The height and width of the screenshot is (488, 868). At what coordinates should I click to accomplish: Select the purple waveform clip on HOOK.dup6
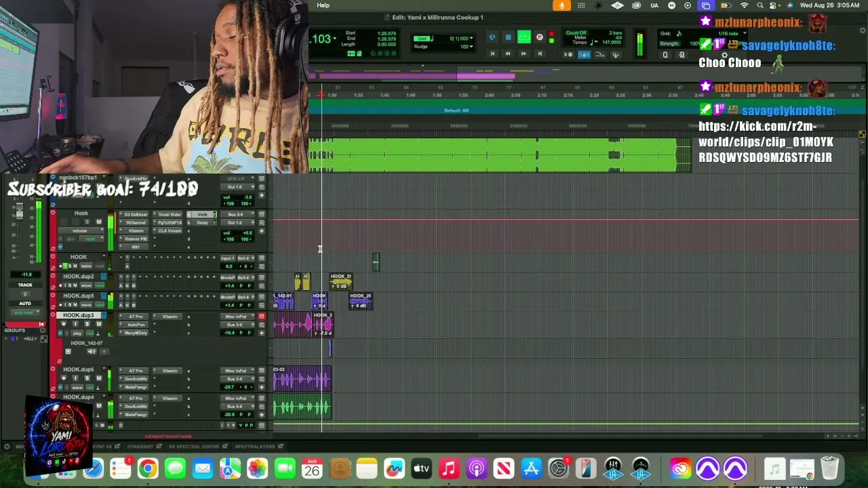[x=302, y=380]
